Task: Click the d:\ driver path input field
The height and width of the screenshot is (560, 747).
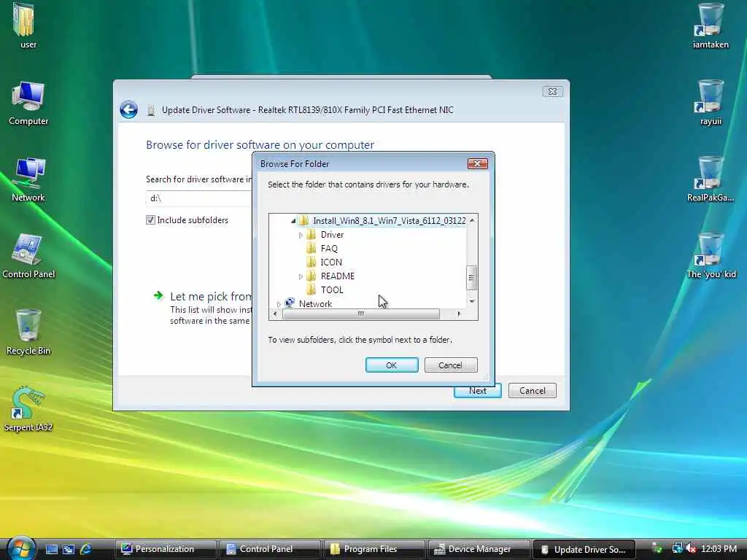Action: [198, 198]
